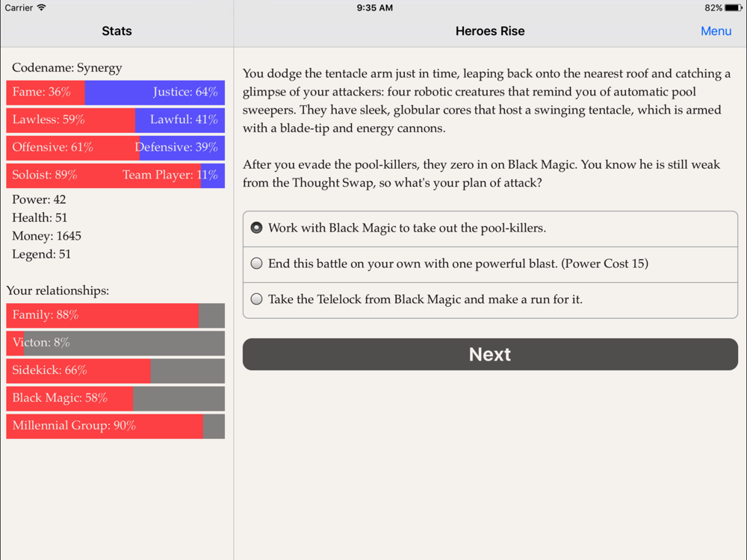Click the battery icon in the status bar

pos(734,7)
